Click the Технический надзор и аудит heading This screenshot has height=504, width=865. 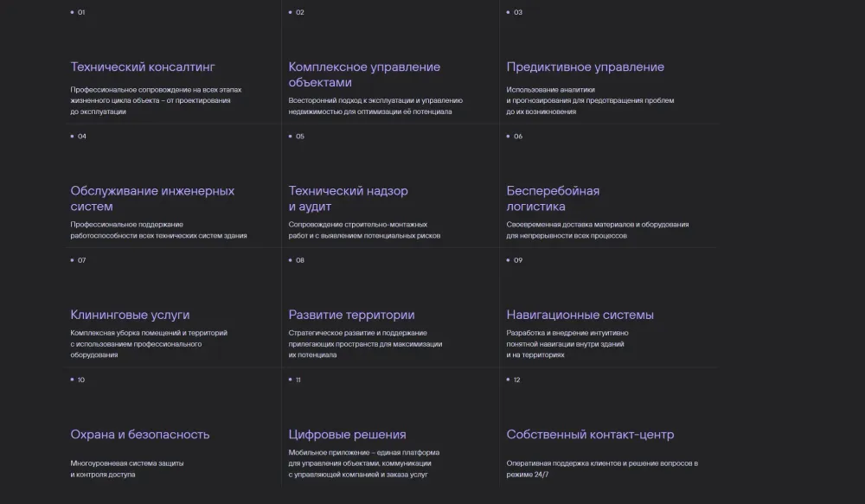(348, 198)
